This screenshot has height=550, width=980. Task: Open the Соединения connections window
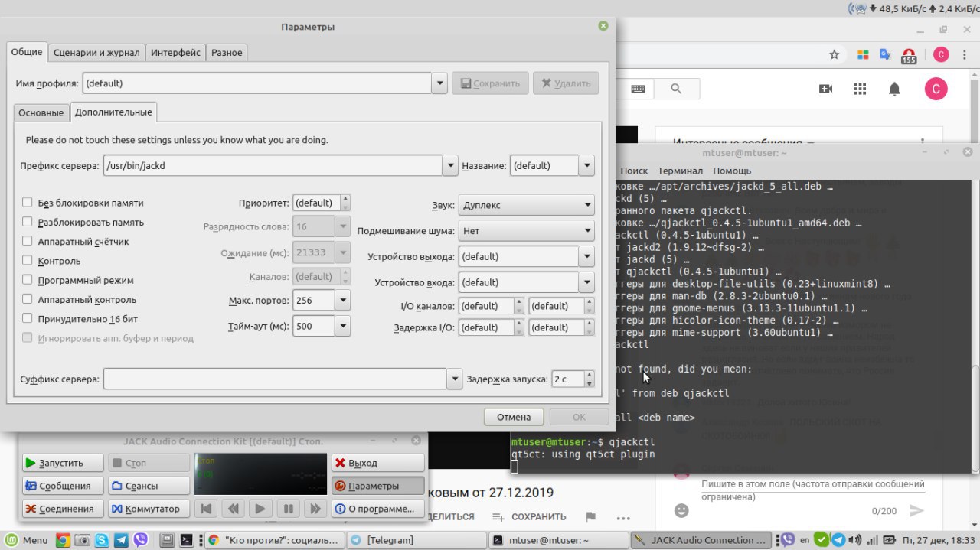point(61,509)
